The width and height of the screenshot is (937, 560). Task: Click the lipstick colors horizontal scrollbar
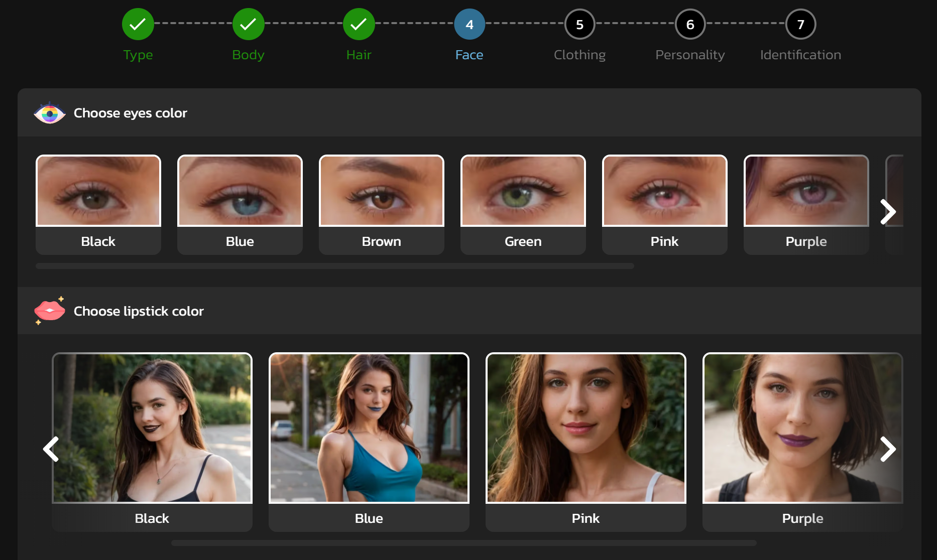tap(463, 543)
